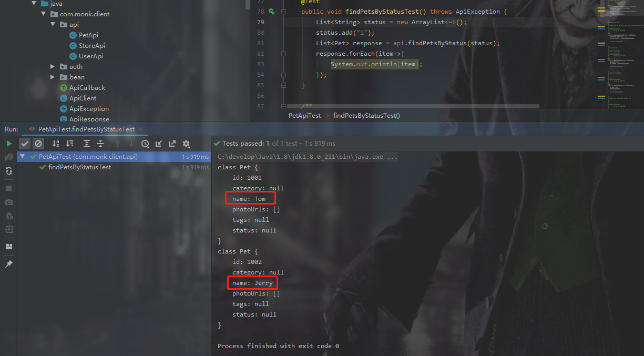The height and width of the screenshot is (356, 644).
Task: Open the test history clock icon
Action: 145,143
